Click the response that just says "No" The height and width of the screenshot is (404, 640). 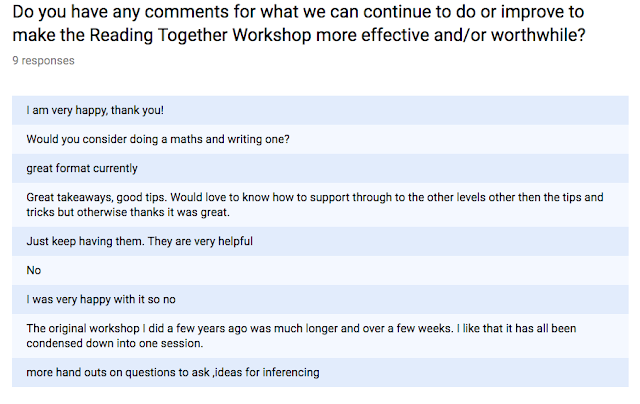(33, 270)
